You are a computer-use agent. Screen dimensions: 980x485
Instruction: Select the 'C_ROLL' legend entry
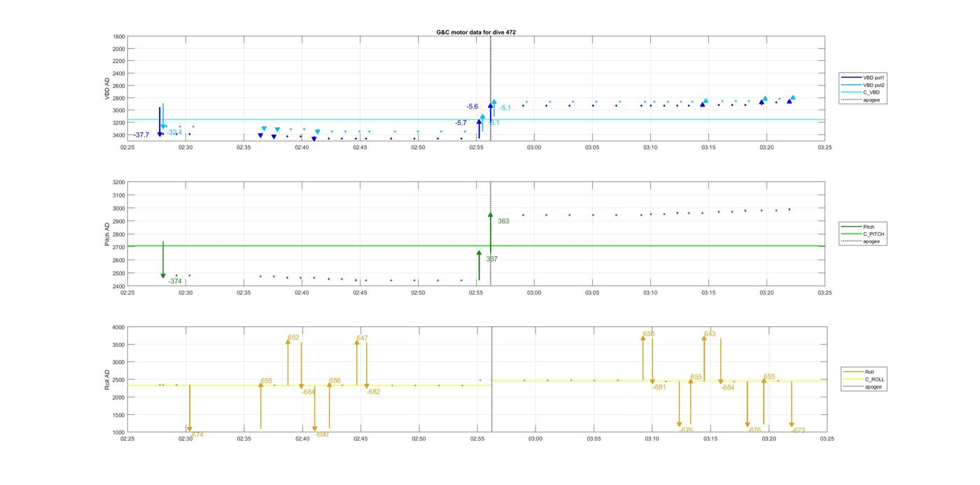pos(864,379)
